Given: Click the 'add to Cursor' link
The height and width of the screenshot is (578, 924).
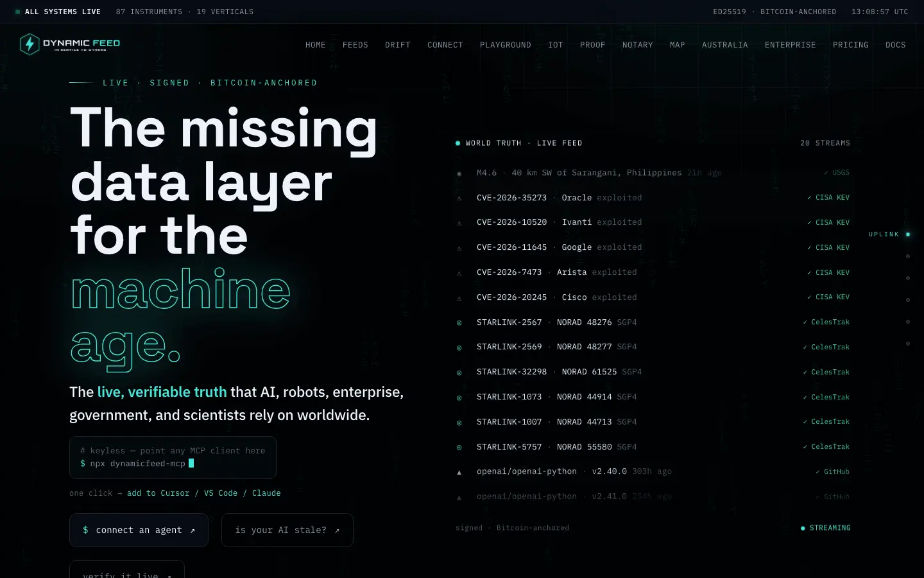Looking at the screenshot, I should tap(158, 493).
